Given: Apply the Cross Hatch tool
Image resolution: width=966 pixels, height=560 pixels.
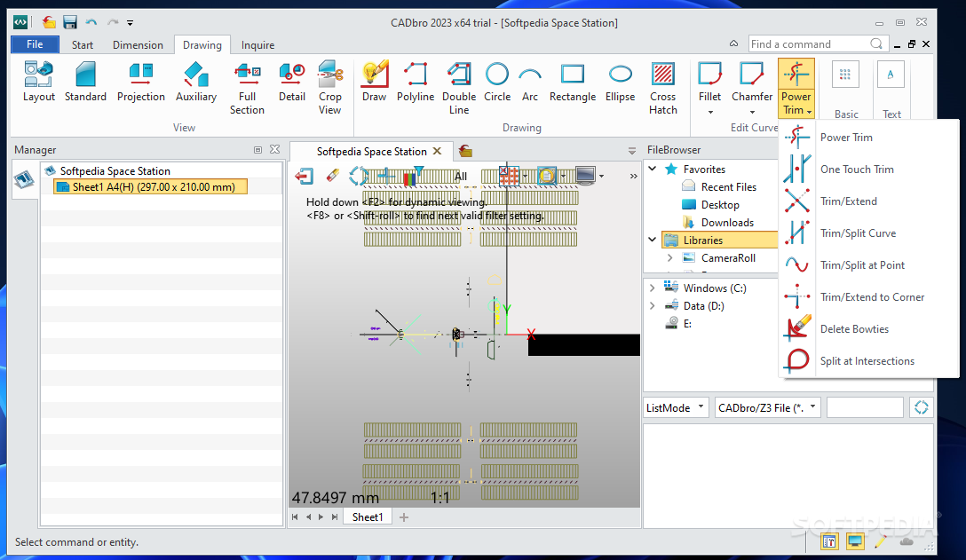Looking at the screenshot, I should click(x=663, y=88).
